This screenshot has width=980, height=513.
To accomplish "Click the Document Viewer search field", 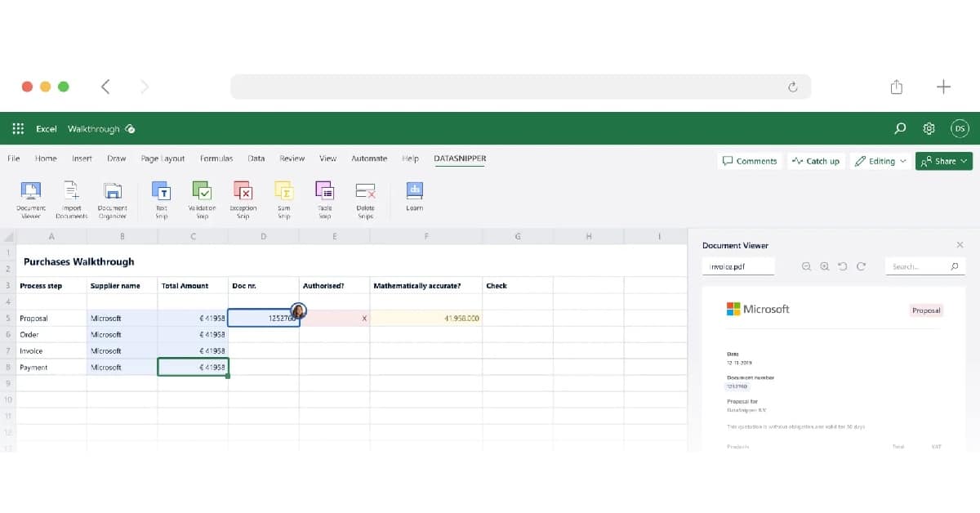I will (x=925, y=266).
